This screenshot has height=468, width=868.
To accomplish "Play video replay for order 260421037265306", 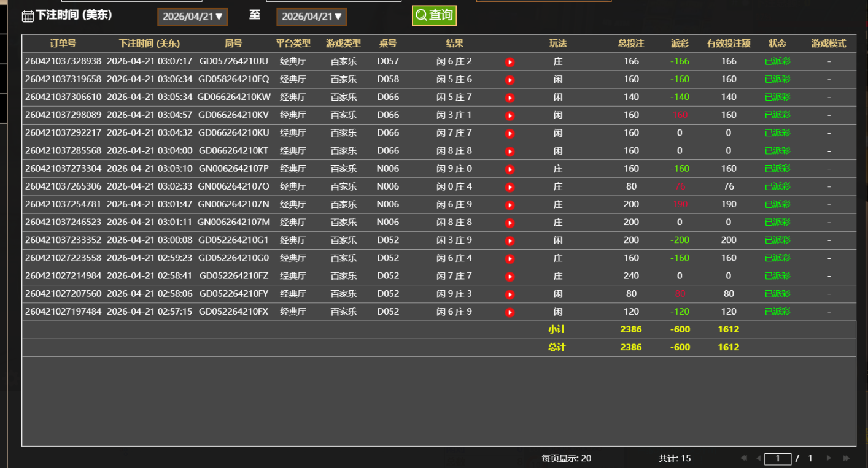I will coord(510,187).
